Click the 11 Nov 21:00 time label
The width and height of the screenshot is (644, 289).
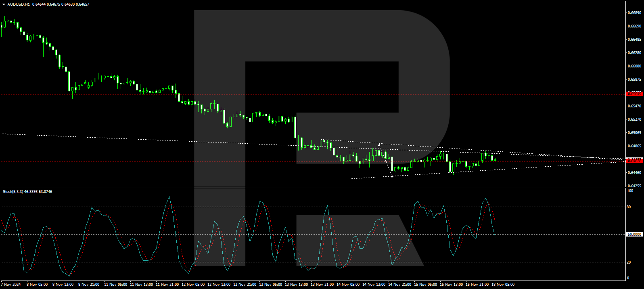coord(167,285)
